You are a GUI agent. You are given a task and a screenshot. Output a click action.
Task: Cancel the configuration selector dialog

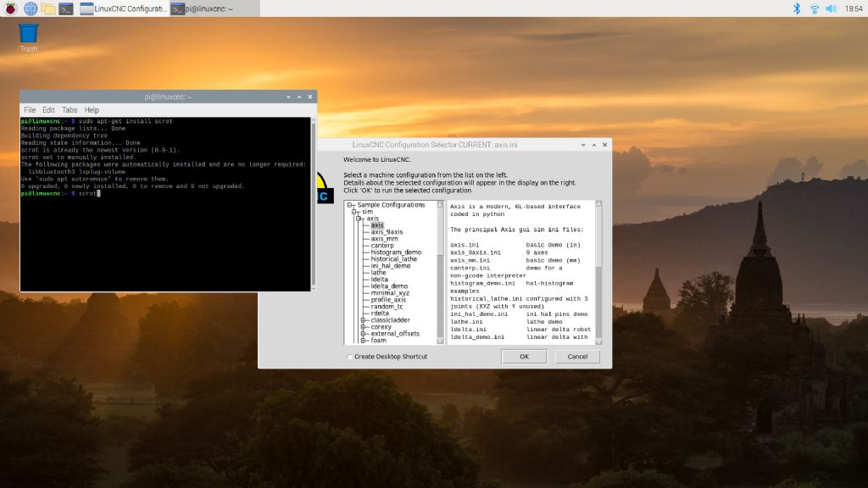pyautogui.click(x=576, y=357)
